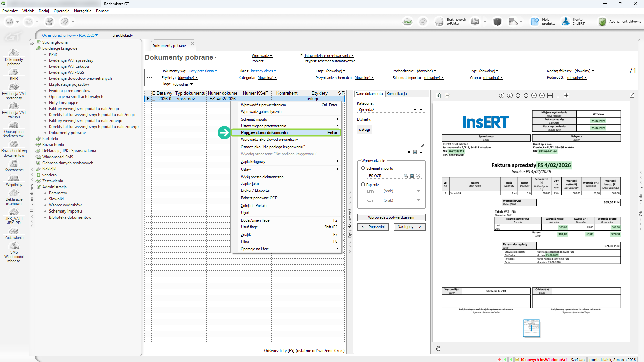Screen dimensions: 644x362
Task: Open the KPiR (brak) dropdown
Action: (x=418, y=191)
